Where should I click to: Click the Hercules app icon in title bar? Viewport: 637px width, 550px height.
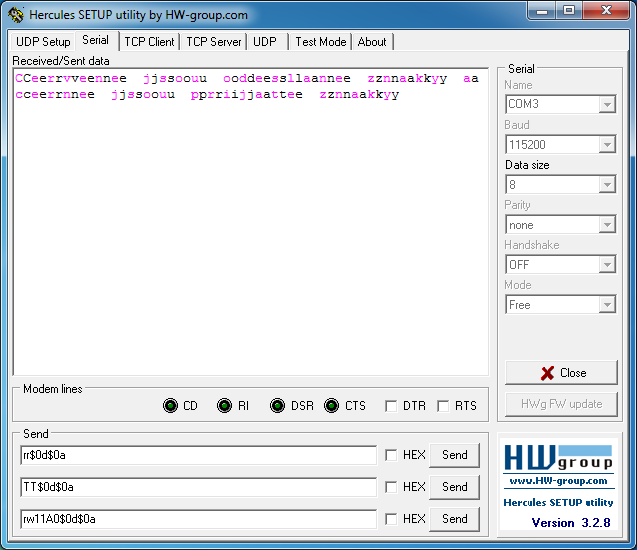15,15
